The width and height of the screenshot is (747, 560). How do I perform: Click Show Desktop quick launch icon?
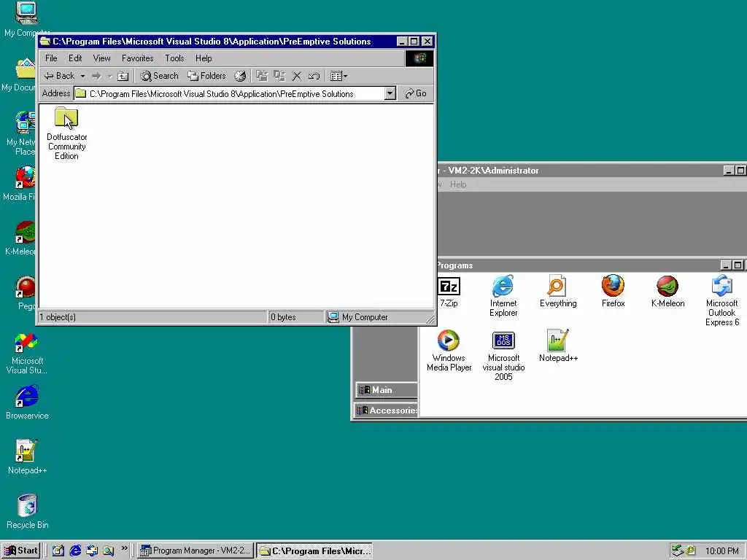click(58, 551)
